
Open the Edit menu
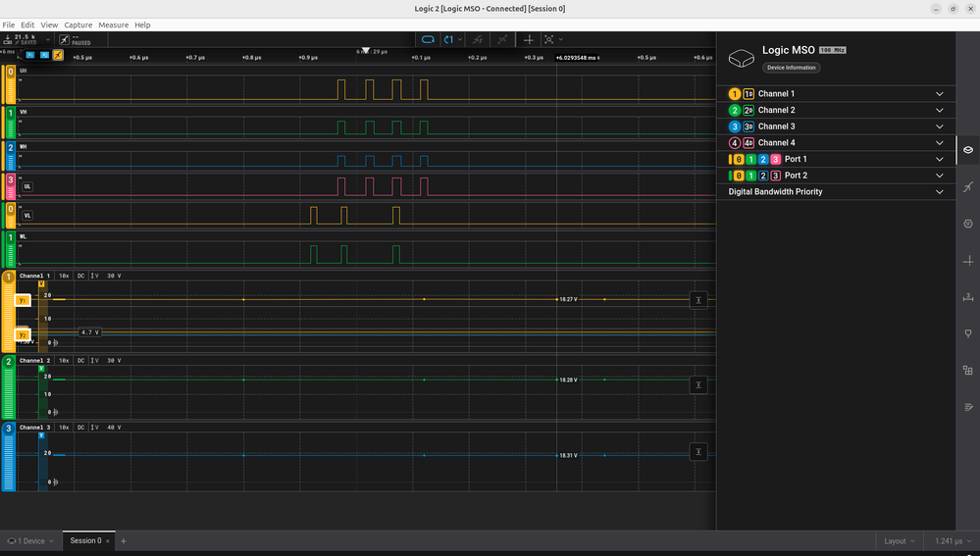coord(27,25)
